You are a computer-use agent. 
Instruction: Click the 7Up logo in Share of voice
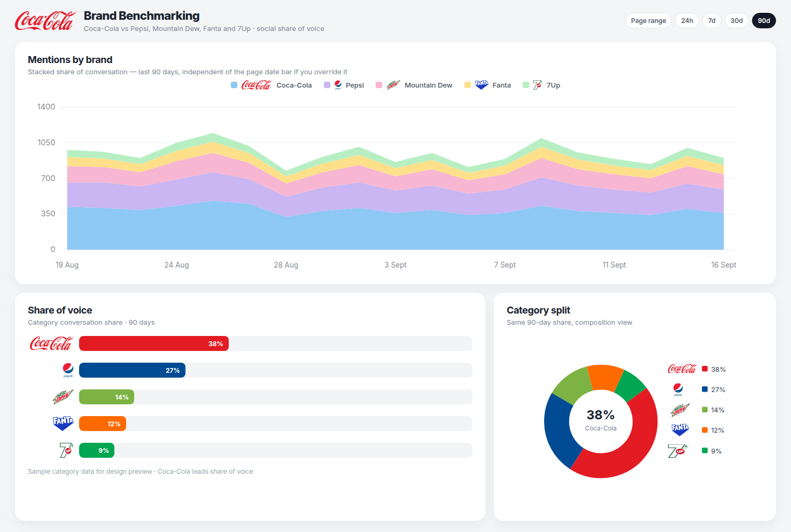click(x=66, y=450)
